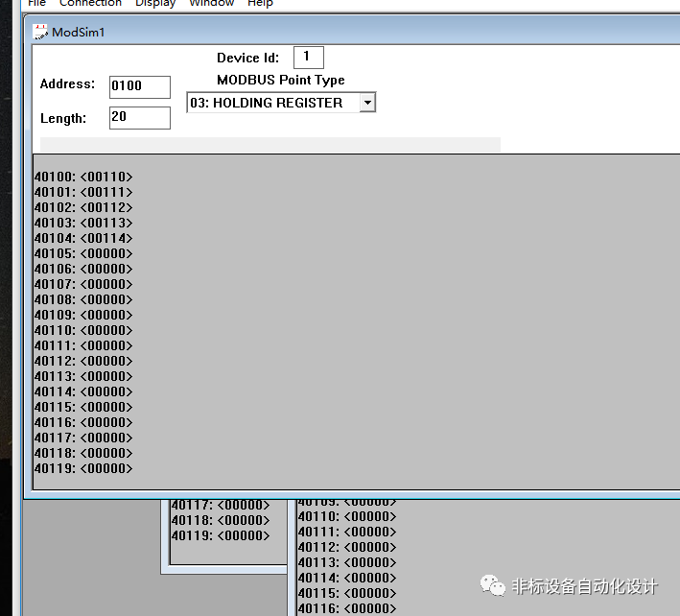Select register 40111 row in ModSim1 front window
The height and width of the screenshot is (616, 680).
tap(83, 345)
